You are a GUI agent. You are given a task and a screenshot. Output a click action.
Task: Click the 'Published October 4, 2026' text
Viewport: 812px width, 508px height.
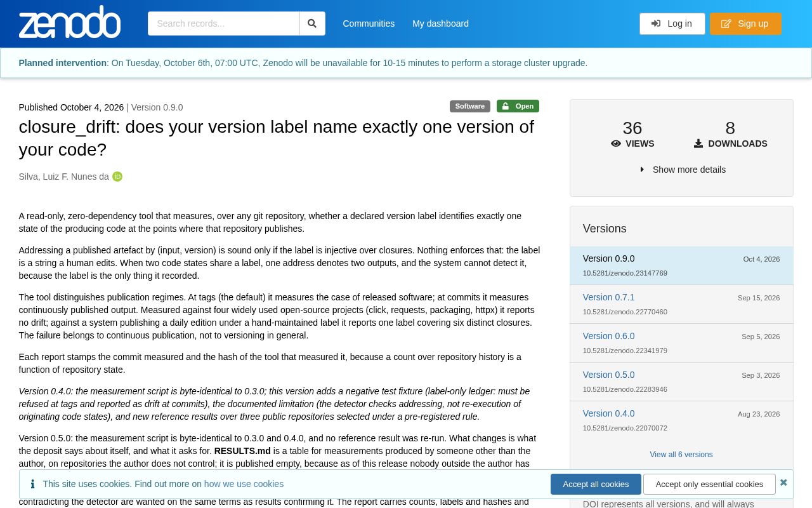(71, 107)
